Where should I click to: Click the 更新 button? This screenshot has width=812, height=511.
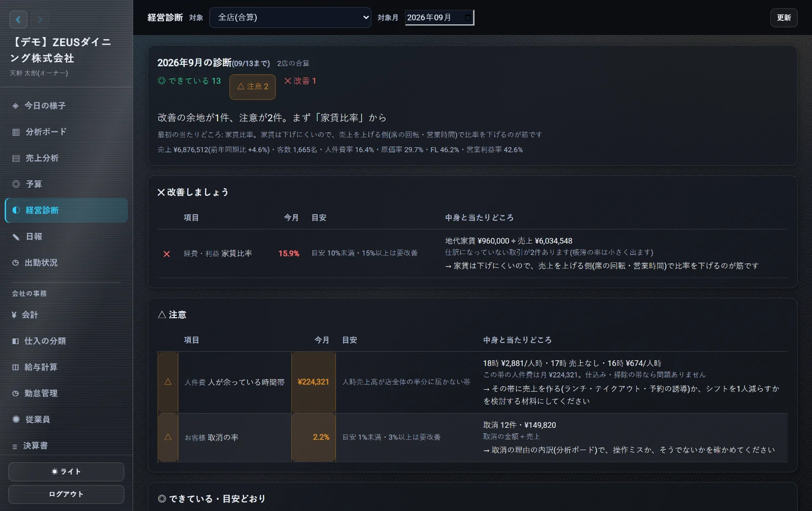click(784, 18)
